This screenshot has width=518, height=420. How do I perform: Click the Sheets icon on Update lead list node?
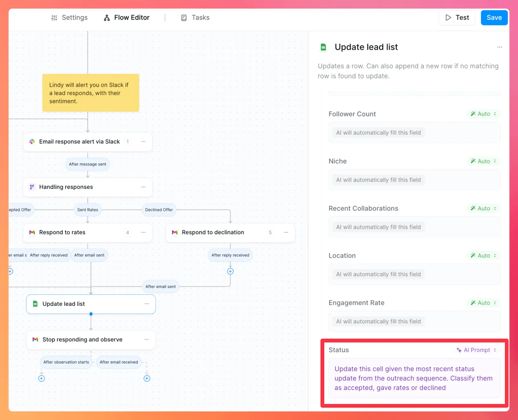tap(35, 304)
